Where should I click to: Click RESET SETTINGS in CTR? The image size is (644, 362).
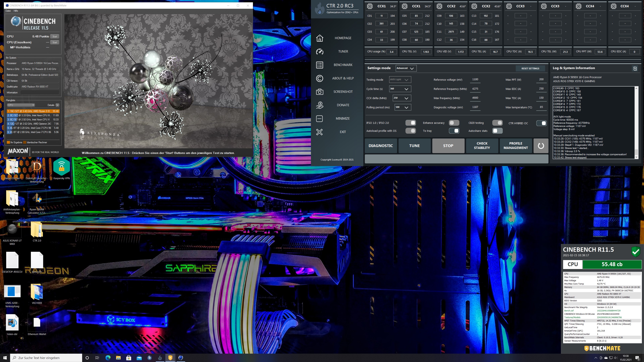tap(530, 68)
